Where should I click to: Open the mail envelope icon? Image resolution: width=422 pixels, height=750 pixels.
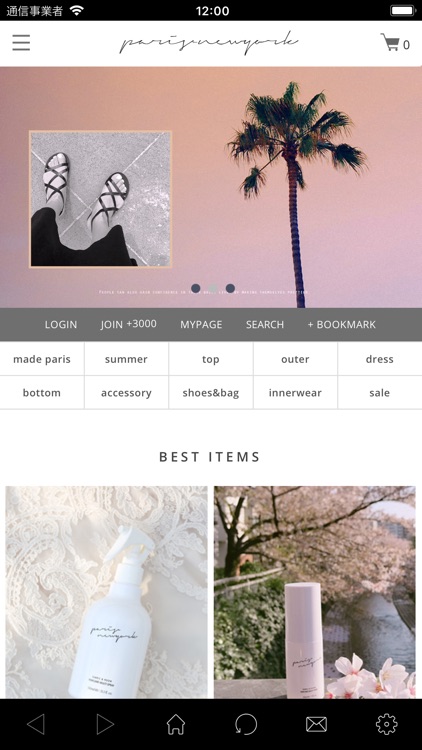coord(316,724)
